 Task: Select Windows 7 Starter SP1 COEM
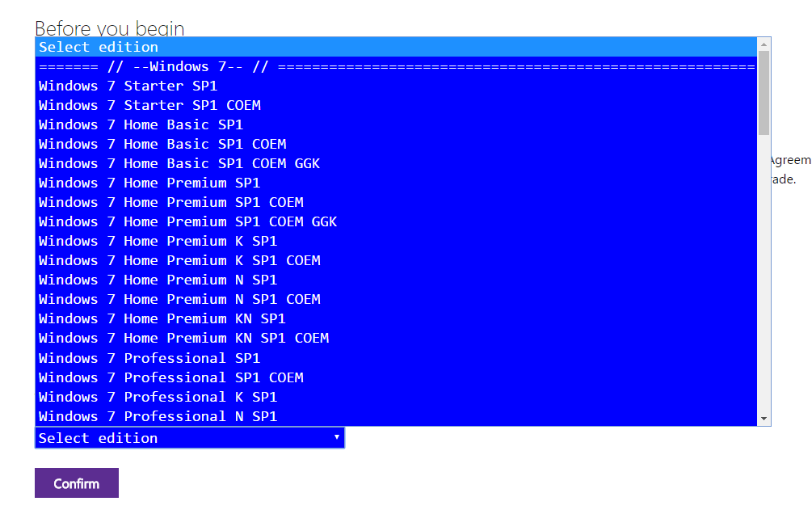coord(396,105)
